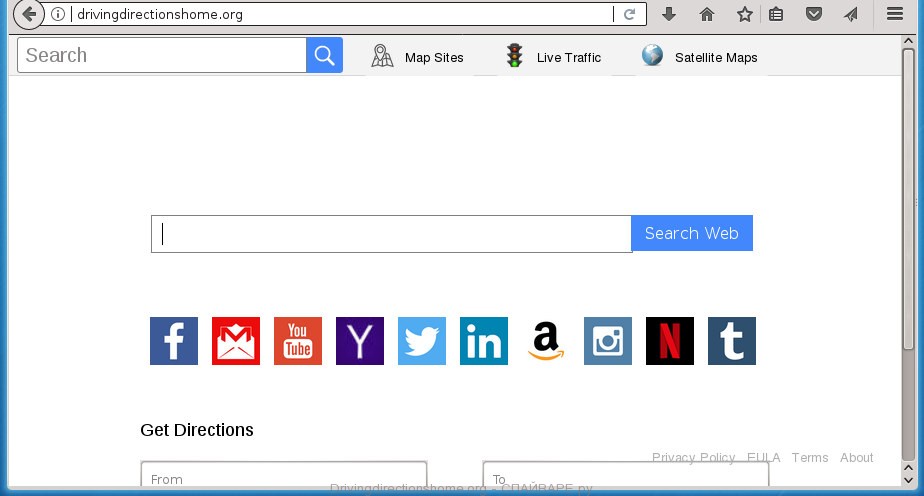
Task: Open the Instagram shortcut icon
Action: (608, 341)
